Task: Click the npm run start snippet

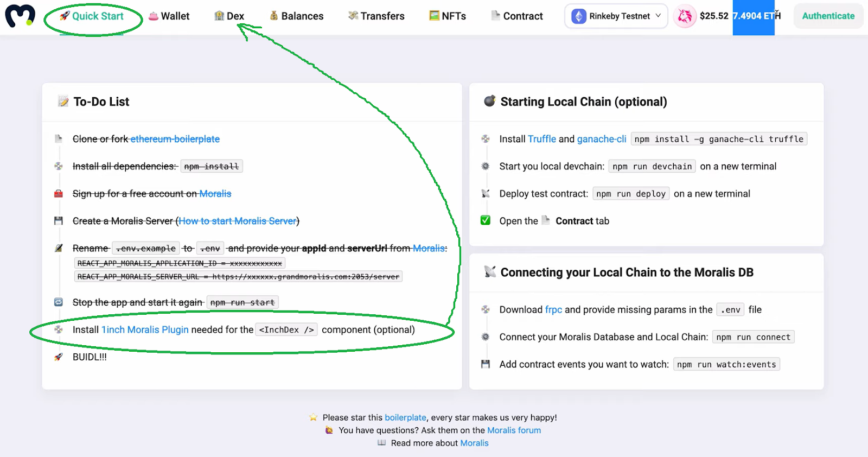Action: coord(242,303)
